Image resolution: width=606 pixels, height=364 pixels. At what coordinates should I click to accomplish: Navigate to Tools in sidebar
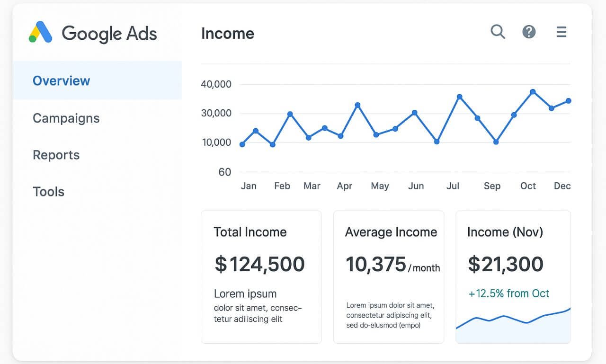[48, 192]
